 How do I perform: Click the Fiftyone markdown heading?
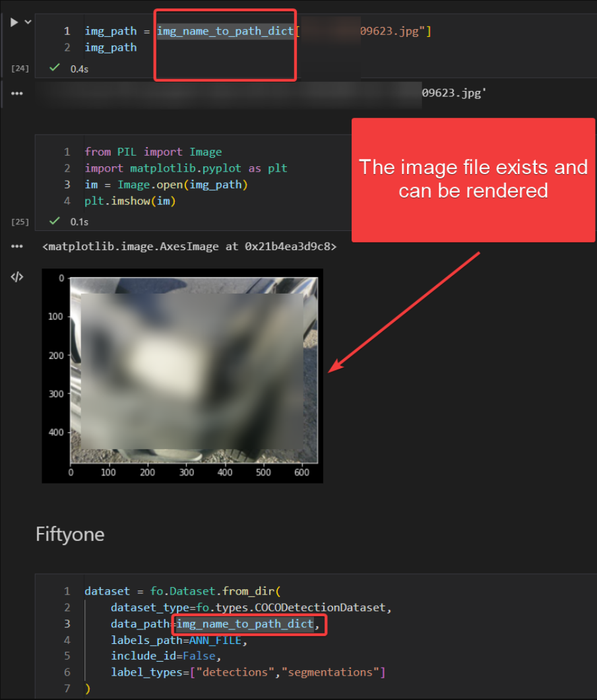[70, 534]
